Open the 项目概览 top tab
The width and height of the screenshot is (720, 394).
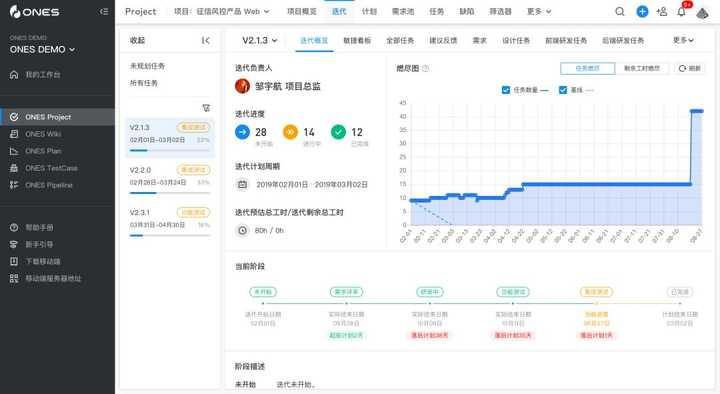[302, 11]
